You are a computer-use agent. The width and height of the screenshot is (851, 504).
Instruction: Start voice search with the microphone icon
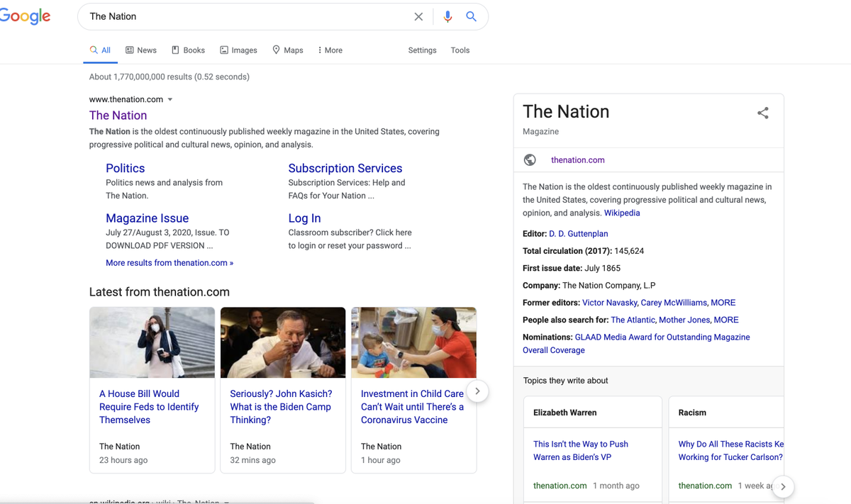pyautogui.click(x=447, y=16)
